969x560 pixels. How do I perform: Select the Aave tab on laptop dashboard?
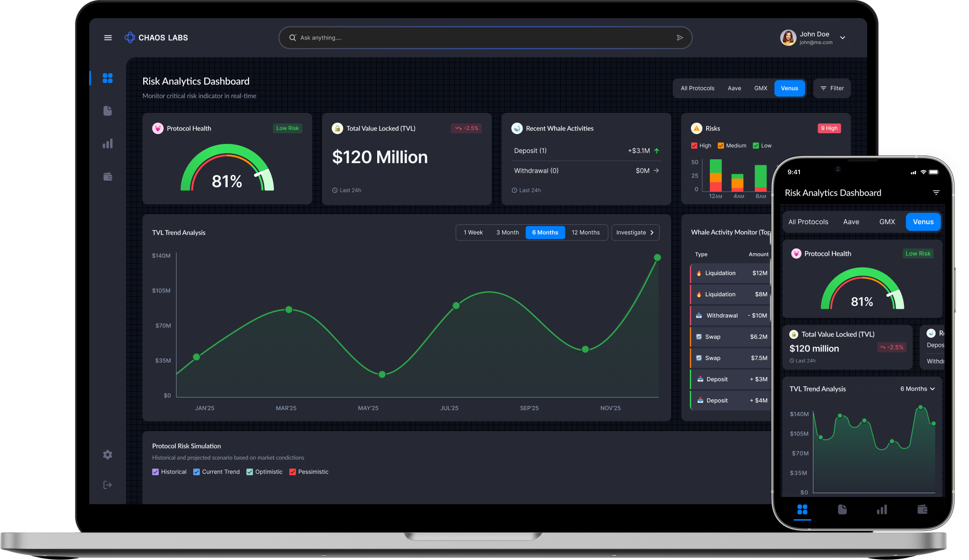[734, 88]
